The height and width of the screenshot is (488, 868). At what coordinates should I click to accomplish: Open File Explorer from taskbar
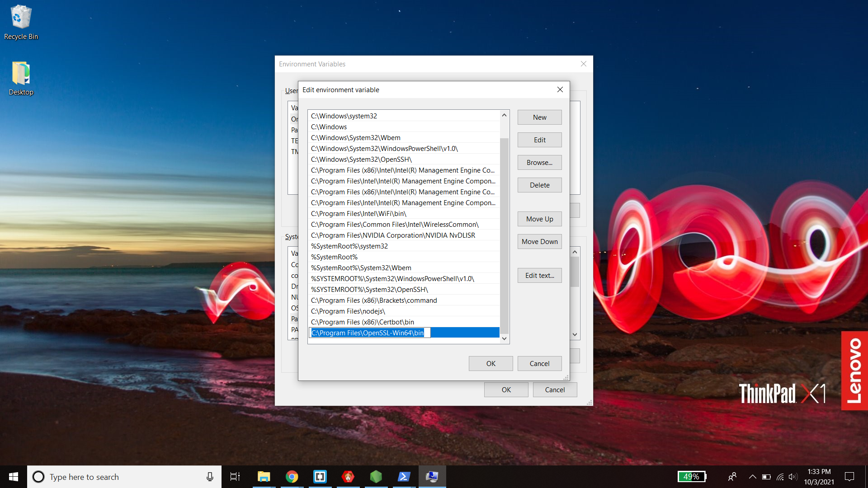[x=264, y=477]
